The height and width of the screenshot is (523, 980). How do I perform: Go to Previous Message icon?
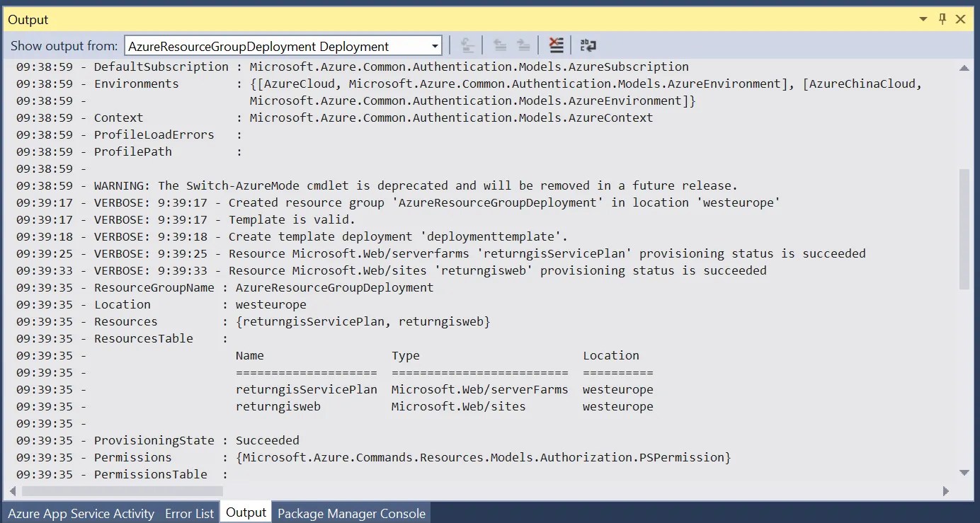click(x=500, y=46)
